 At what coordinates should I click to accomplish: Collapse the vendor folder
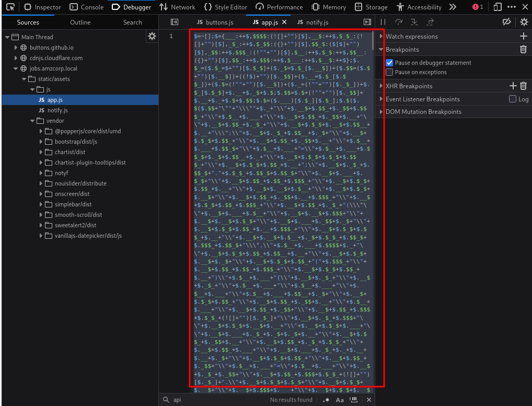click(32, 121)
